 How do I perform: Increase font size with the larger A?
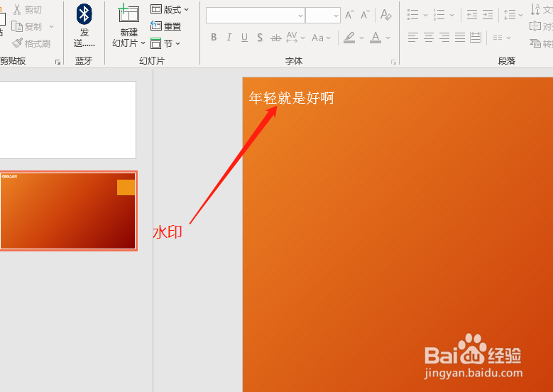349,15
